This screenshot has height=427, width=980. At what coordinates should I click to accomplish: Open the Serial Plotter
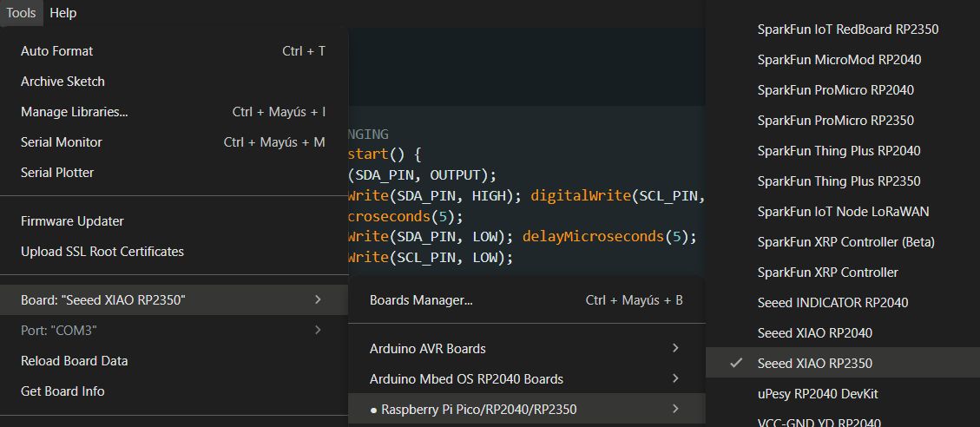coord(57,173)
